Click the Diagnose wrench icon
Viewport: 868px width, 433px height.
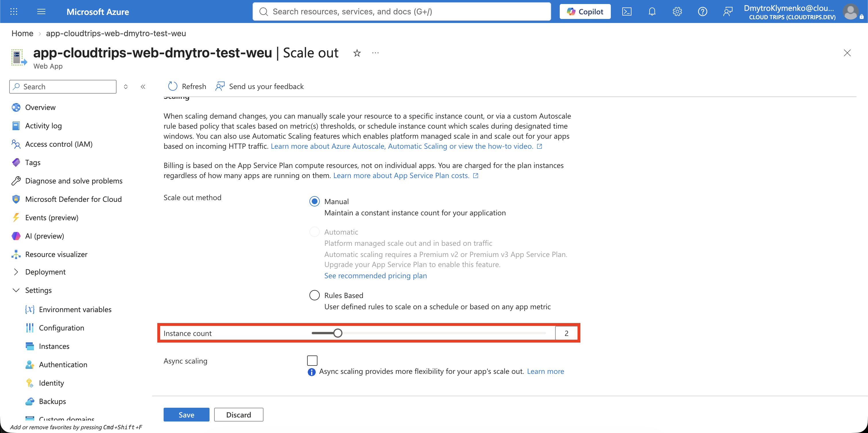[x=16, y=181]
